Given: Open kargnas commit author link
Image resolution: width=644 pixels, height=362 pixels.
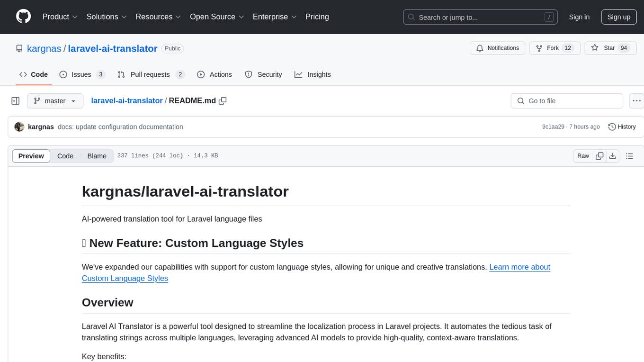Looking at the screenshot, I should tap(41, 127).
